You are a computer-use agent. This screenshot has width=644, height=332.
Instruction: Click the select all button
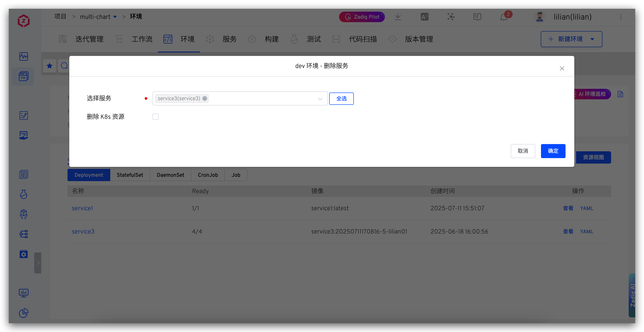(341, 99)
